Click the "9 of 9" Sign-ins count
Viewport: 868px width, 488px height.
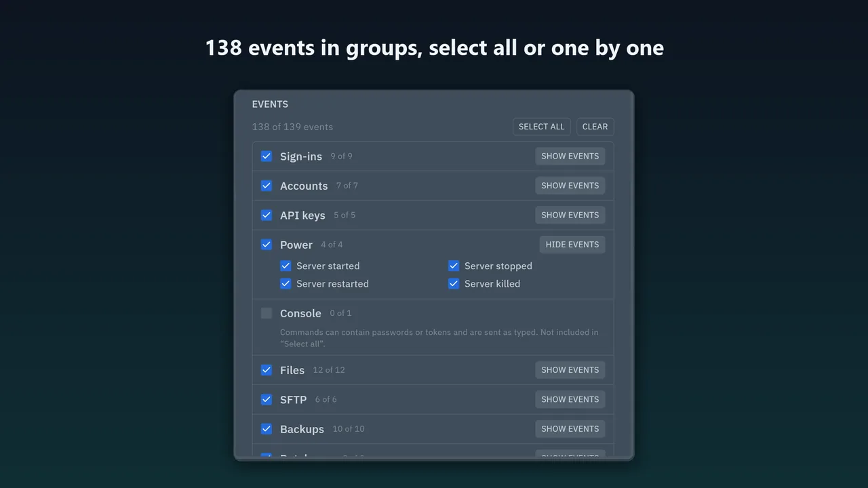pyautogui.click(x=341, y=156)
